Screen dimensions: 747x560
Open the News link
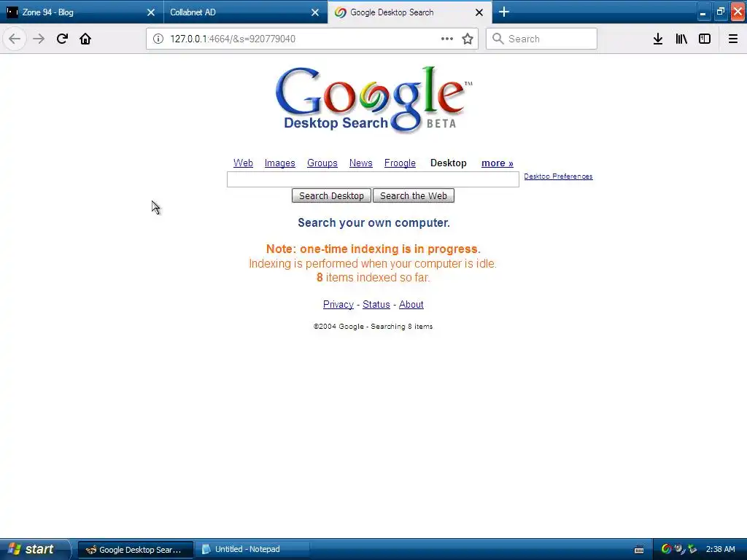coord(360,163)
